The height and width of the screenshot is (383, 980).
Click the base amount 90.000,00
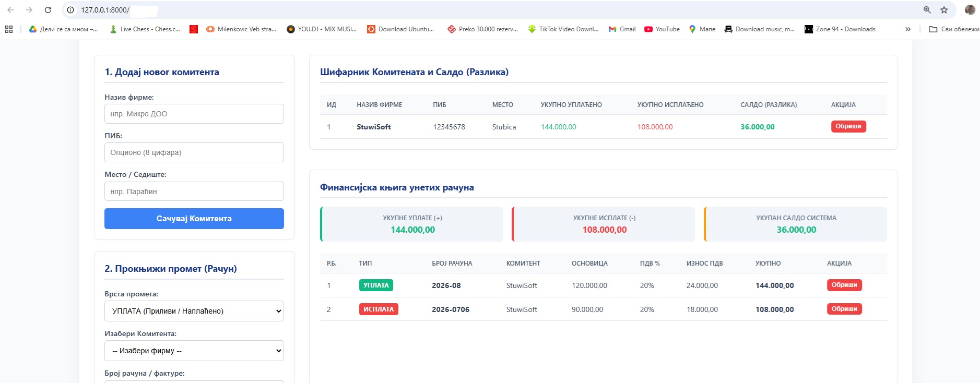[587, 309]
